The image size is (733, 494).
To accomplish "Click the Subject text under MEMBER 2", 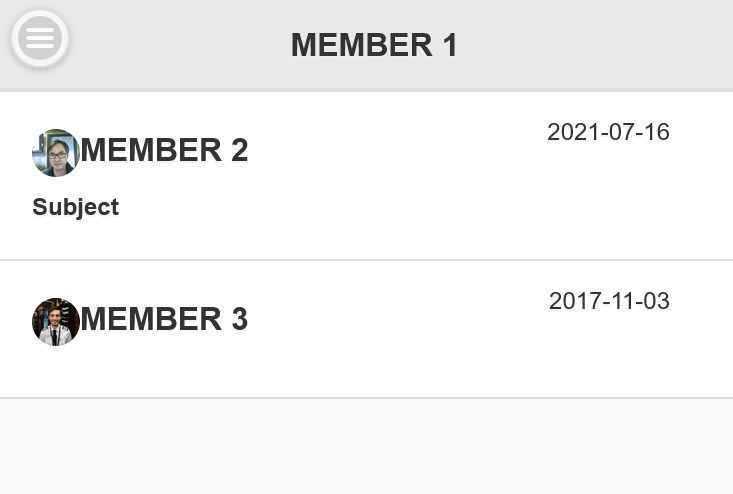I will tap(75, 207).
